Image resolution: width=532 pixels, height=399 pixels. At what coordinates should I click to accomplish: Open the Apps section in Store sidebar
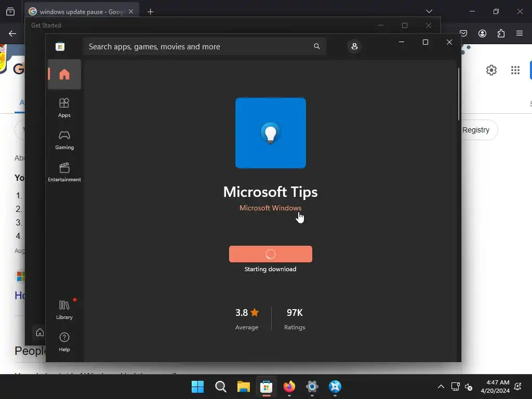[x=64, y=108]
